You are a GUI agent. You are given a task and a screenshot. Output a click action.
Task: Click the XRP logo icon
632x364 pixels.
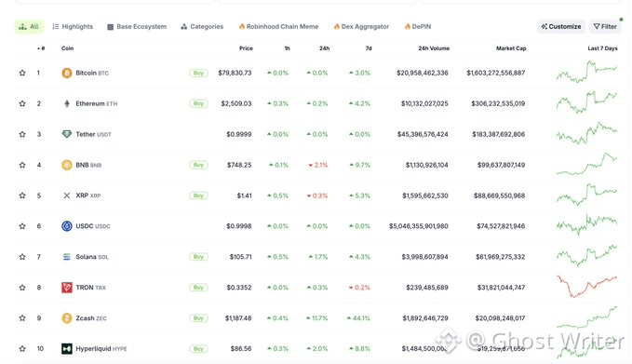[x=66, y=195]
